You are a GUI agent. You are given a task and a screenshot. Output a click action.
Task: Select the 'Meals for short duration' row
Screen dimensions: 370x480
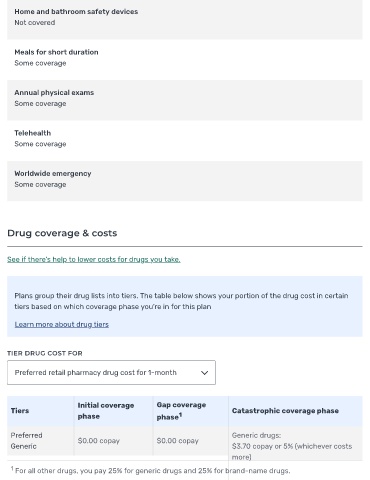185,60
